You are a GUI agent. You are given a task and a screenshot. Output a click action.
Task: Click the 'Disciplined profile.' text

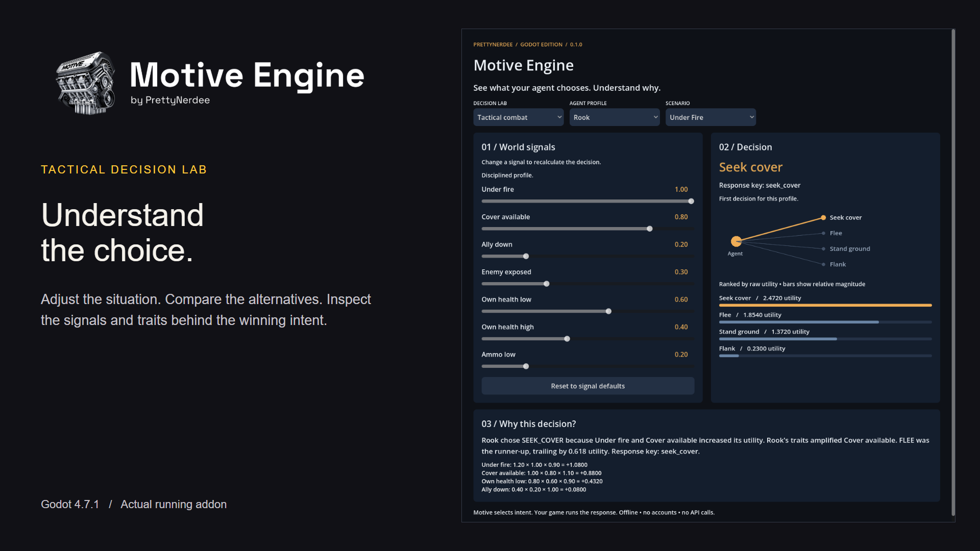(x=507, y=176)
